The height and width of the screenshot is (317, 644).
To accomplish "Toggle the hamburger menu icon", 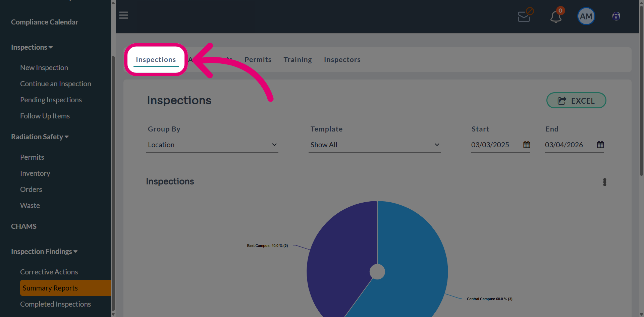I will (123, 15).
